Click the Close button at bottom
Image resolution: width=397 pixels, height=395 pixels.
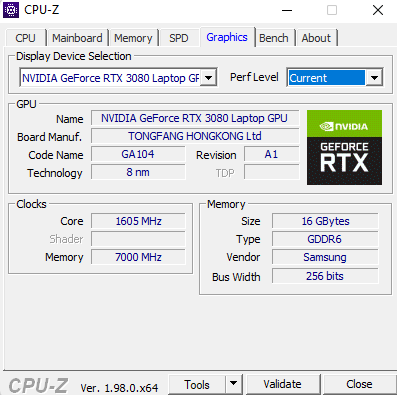coord(359,384)
